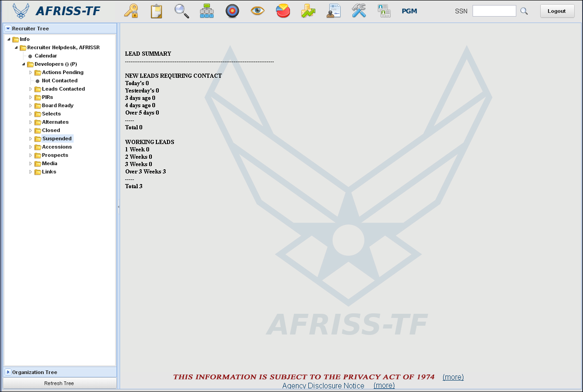583x392 pixels.
Task: Click the Agency Disclosure Notice text
Action: coord(323,386)
